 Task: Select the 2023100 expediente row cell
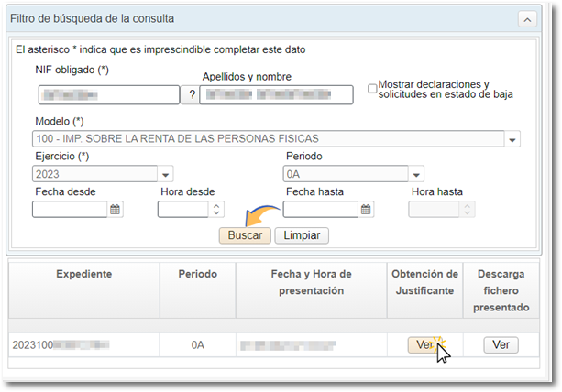pos(83,345)
